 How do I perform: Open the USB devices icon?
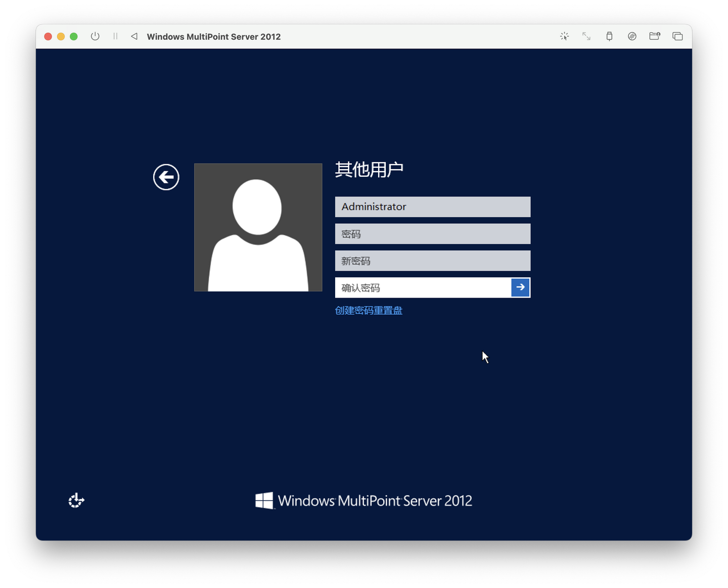click(609, 36)
